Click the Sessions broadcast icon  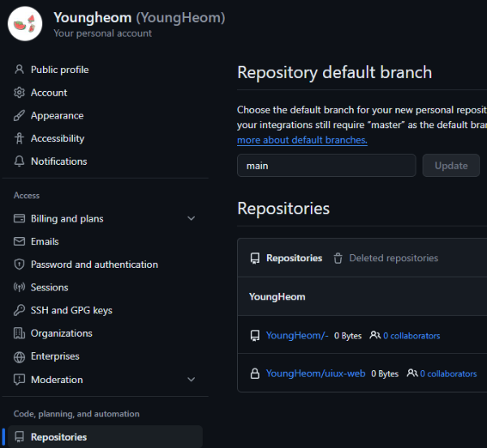click(x=19, y=287)
